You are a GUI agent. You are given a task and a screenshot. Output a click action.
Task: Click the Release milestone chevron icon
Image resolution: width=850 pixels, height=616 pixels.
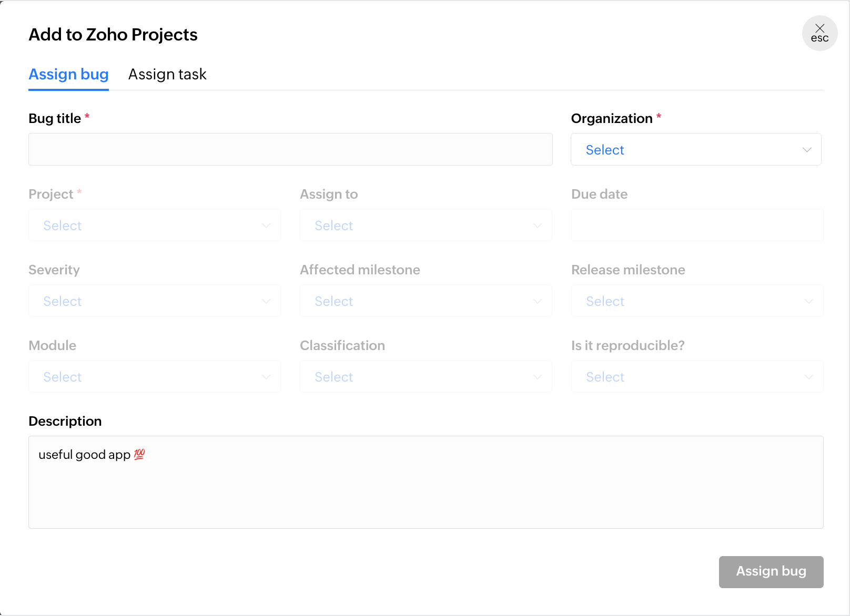pos(809,301)
